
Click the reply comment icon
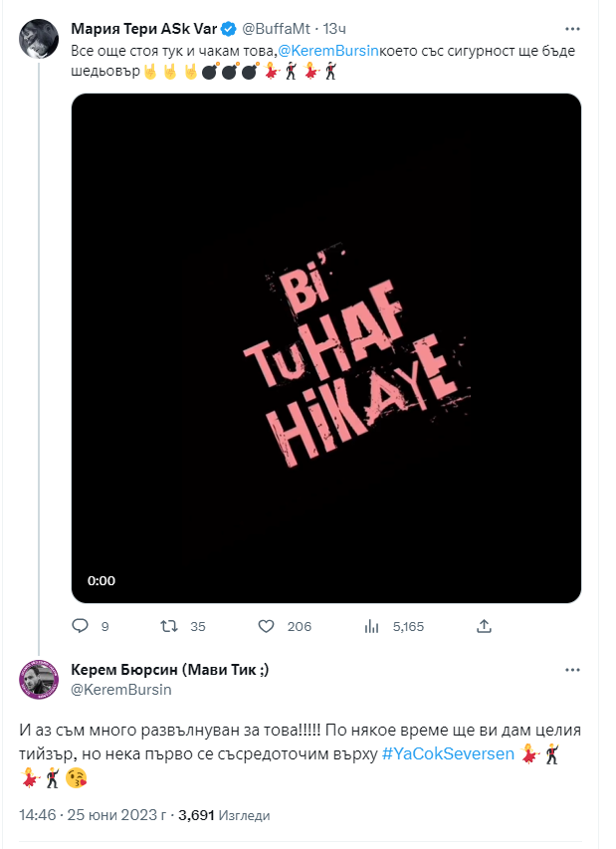point(83,626)
